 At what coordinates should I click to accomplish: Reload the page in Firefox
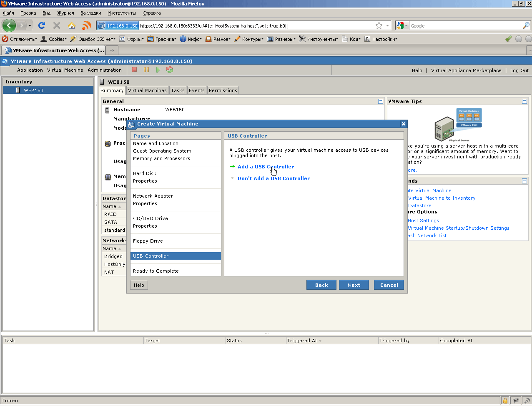42,25
